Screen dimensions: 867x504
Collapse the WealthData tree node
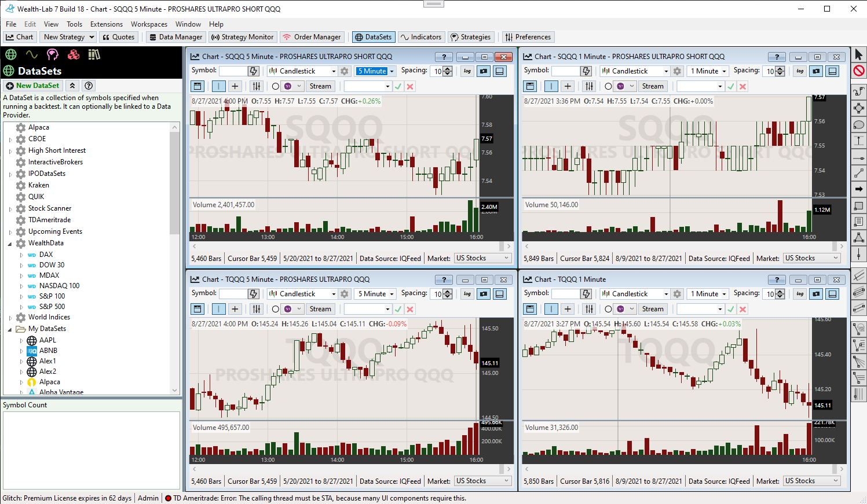[10, 244]
